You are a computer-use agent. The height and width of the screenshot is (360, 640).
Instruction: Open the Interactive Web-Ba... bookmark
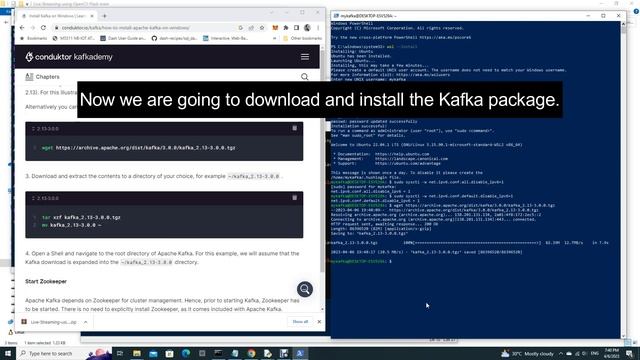point(226,38)
